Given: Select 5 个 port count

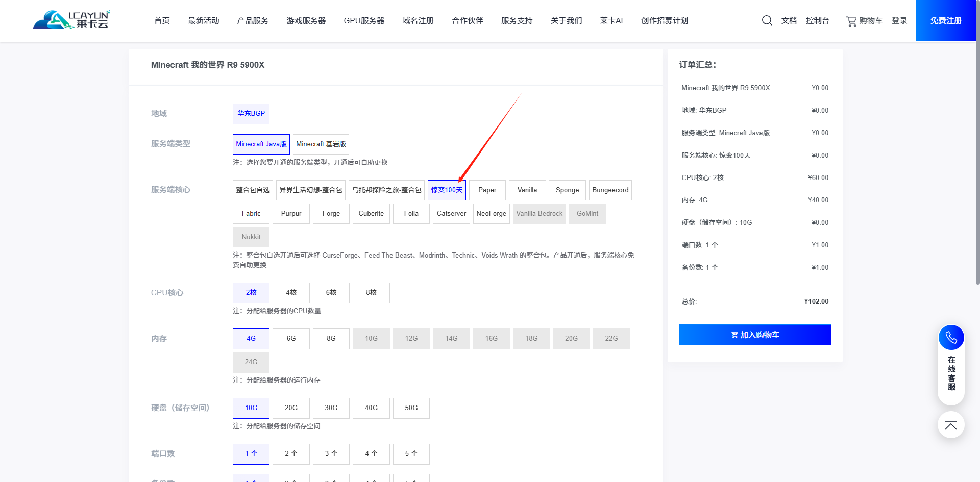Looking at the screenshot, I should 411,454.
